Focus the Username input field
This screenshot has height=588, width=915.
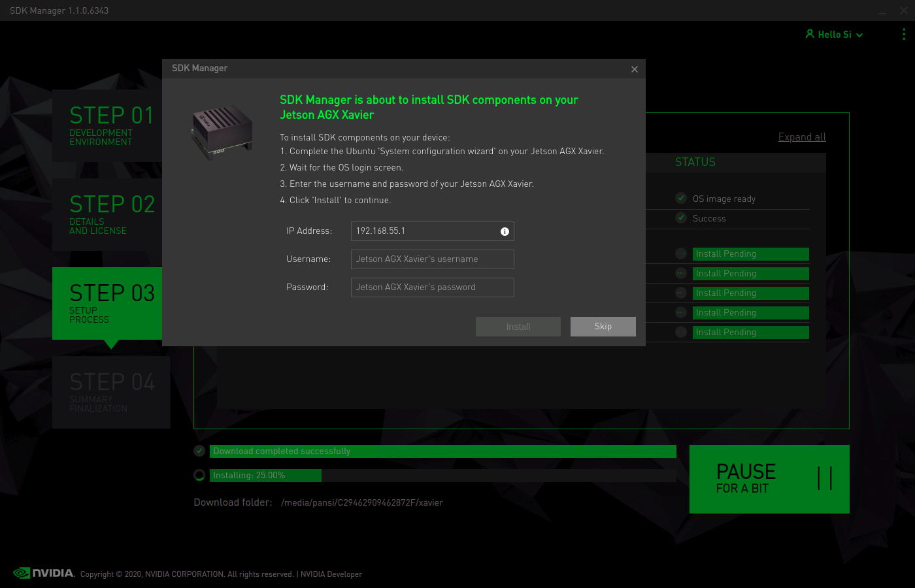(x=433, y=259)
